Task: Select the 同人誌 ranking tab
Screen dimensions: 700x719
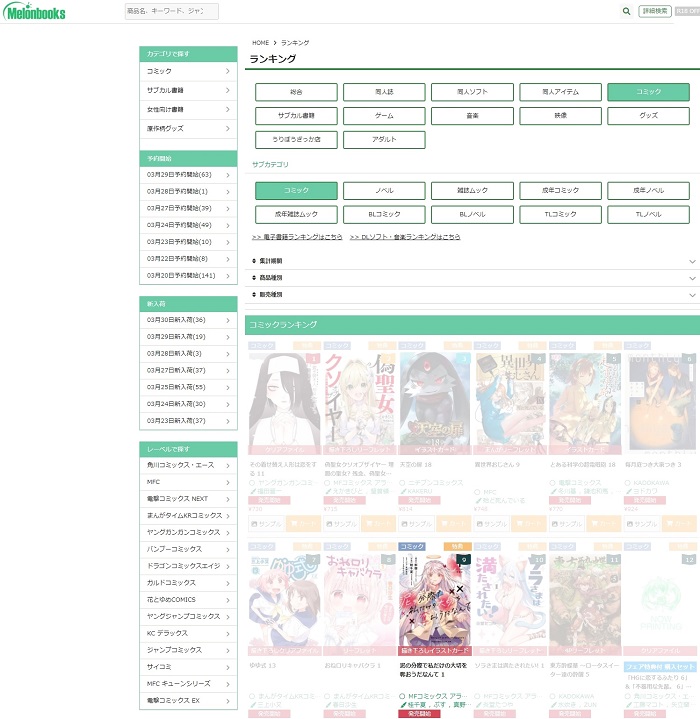Action: click(x=384, y=92)
